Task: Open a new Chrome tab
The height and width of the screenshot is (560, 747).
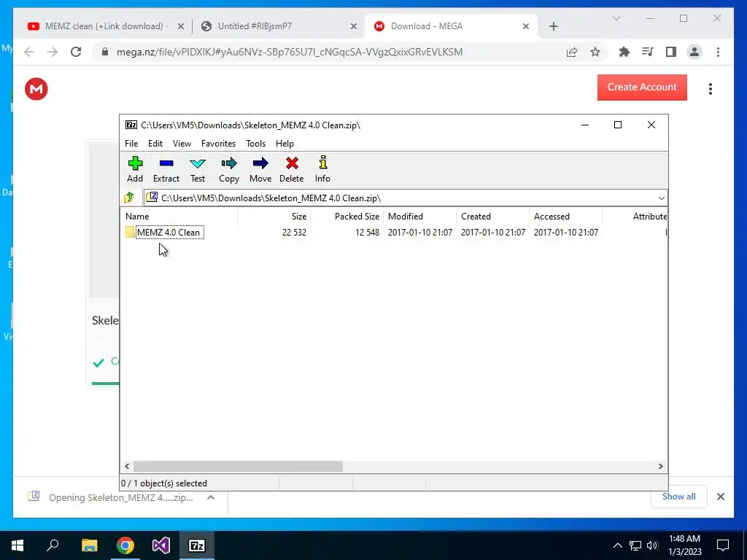Action: 553,26
